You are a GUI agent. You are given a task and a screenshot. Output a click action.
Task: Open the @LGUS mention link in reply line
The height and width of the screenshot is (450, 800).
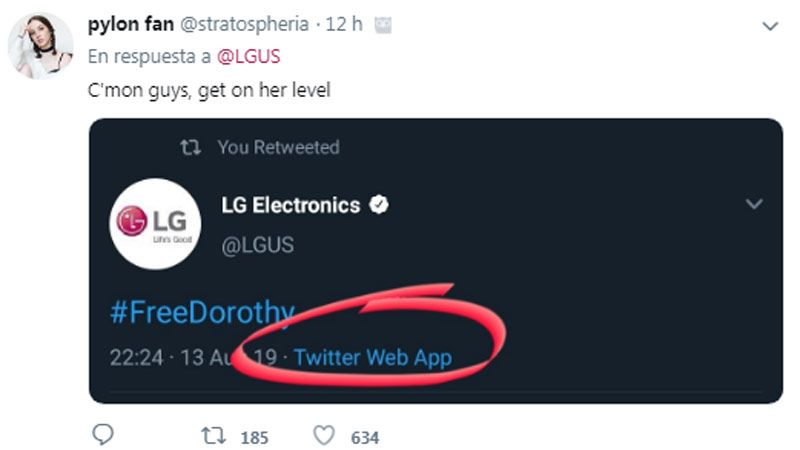(x=254, y=56)
